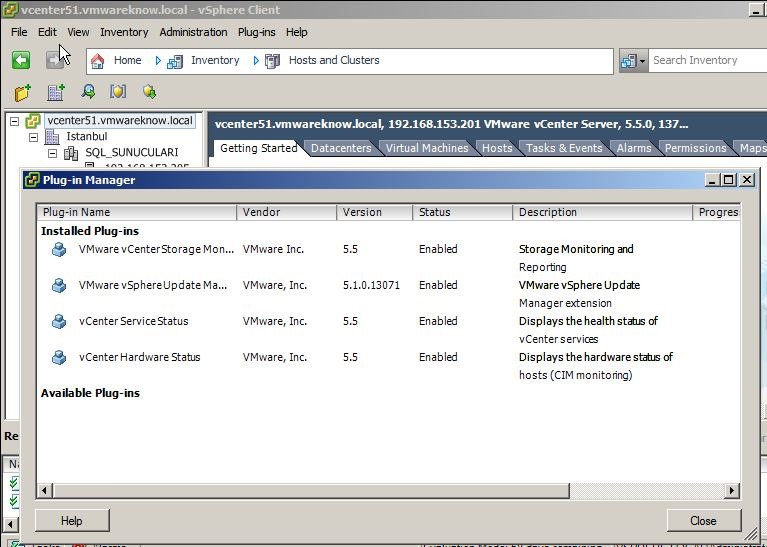Open the Plug-ins menu
The height and width of the screenshot is (547, 767).
(256, 32)
